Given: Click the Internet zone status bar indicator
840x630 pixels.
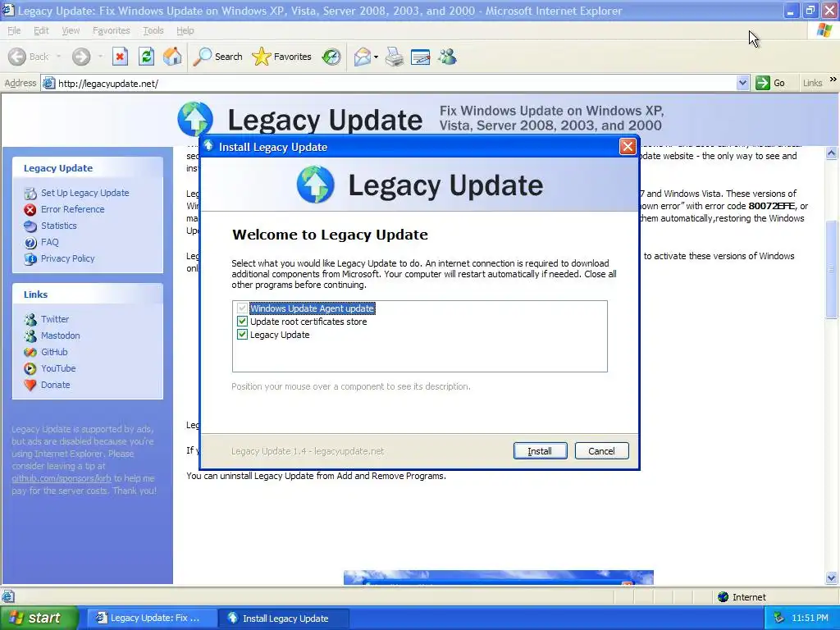Looking at the screenshot, I should [742, 597].
